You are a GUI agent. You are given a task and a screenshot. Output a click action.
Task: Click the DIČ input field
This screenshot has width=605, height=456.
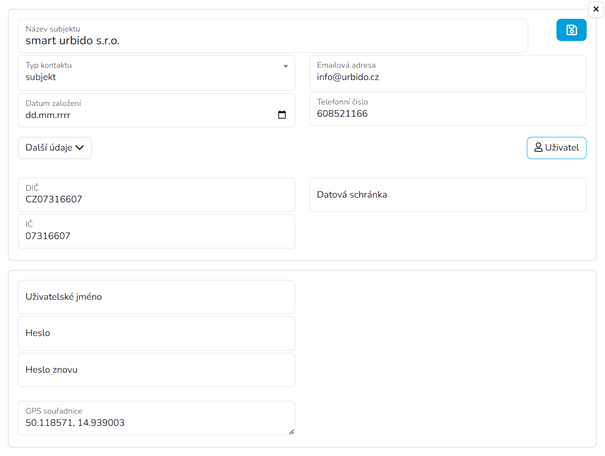(x=157, y=195)
